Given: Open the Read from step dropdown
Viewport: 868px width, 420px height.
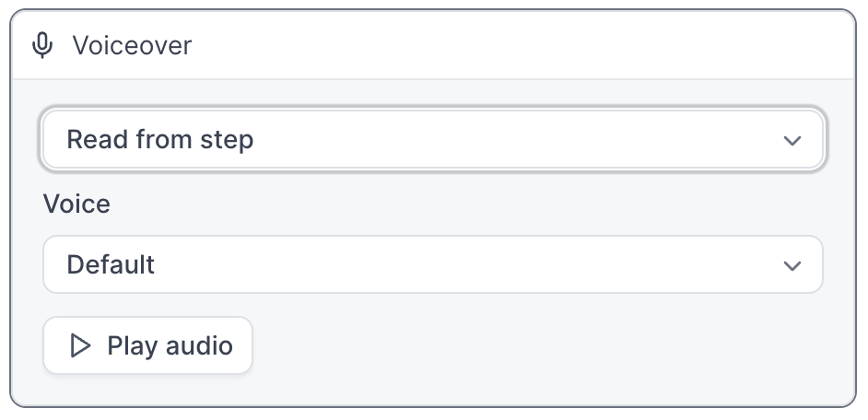Looking at the screenshot, I should pyautogui.click(x=433, y=139).
